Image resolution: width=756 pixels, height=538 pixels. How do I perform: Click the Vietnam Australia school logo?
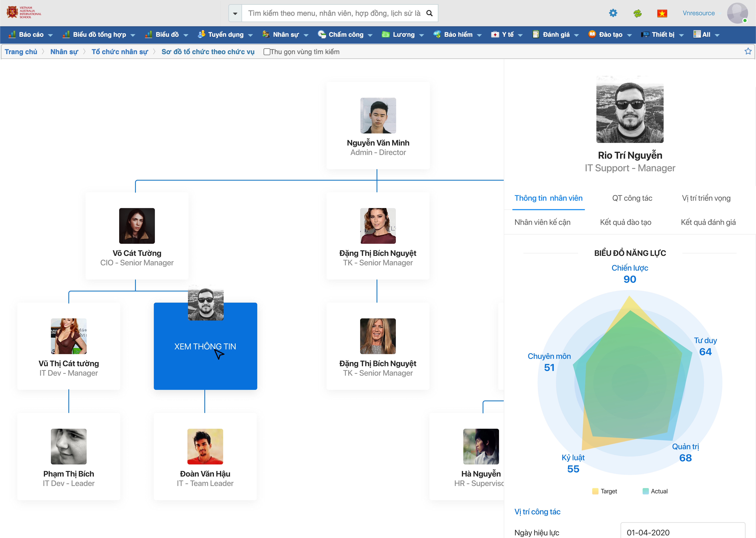coord(24,12)
